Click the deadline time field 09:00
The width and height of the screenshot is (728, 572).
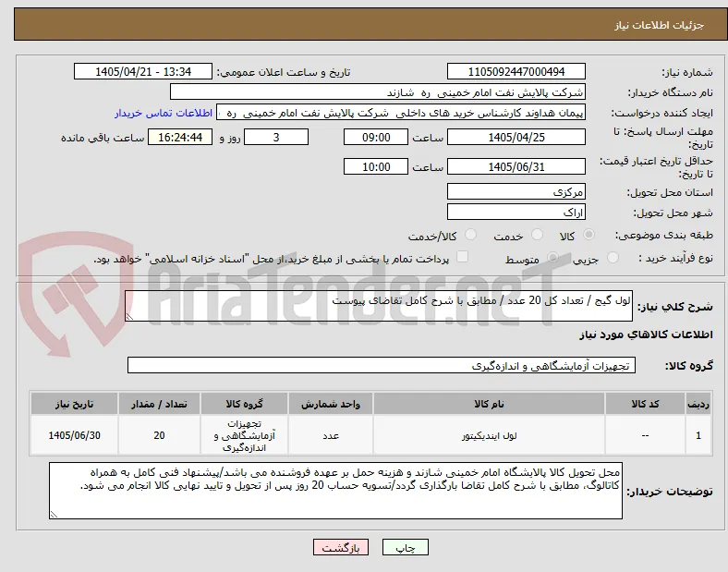[376, 137]
